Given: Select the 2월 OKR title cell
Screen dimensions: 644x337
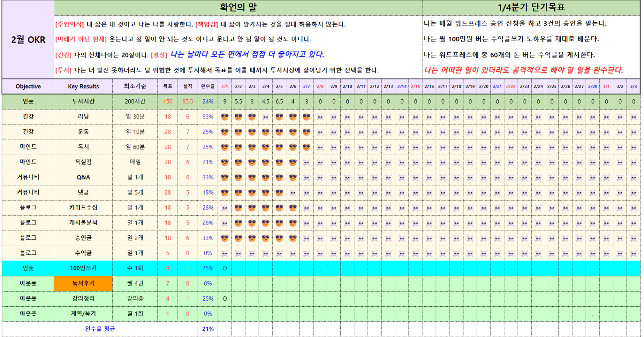Looking at the screenshot, I should tap(28, 39).
